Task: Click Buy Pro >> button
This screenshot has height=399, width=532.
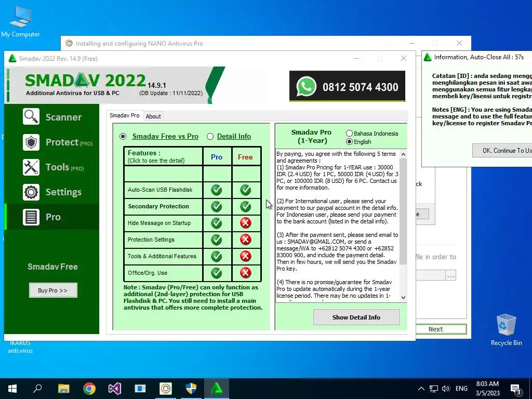Action: click(53, 290)
